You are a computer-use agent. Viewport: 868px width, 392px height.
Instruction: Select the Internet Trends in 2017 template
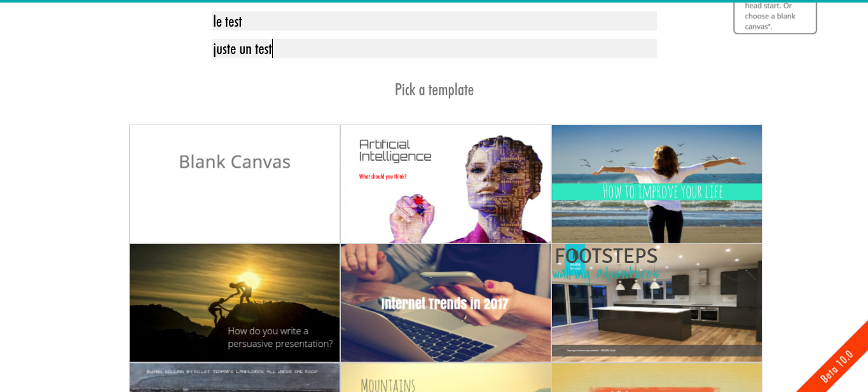click(x=446, y=303)
